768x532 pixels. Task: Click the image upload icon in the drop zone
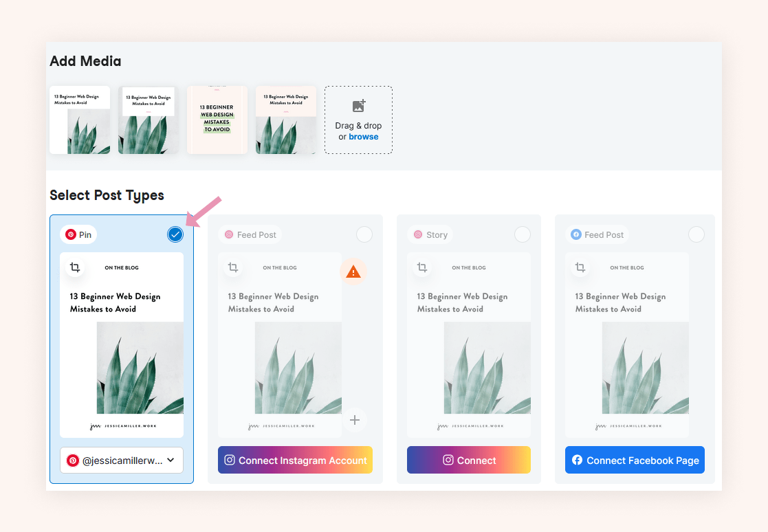[358, 106]
